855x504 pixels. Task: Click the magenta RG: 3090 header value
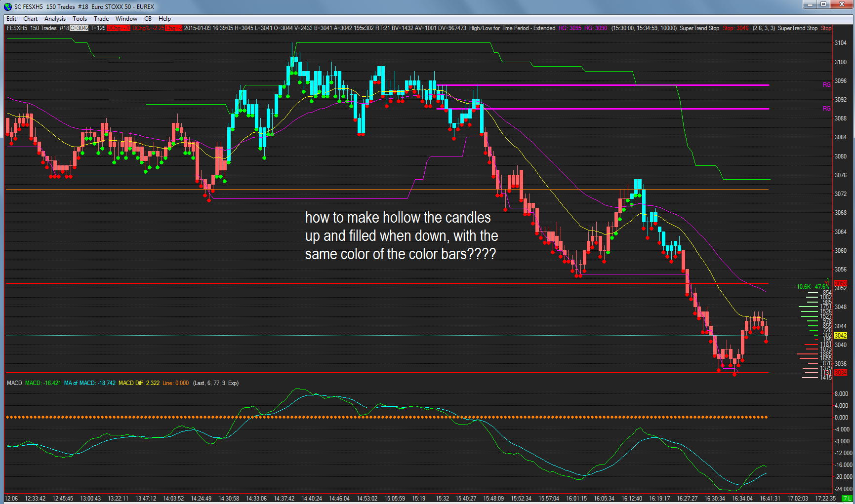coord(596,28)
